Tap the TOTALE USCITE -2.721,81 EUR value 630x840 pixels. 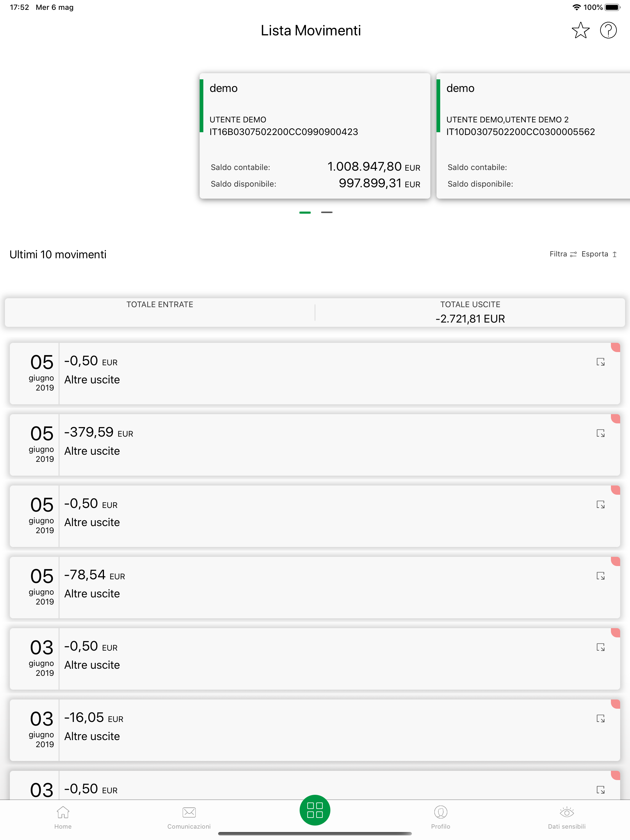470,319
